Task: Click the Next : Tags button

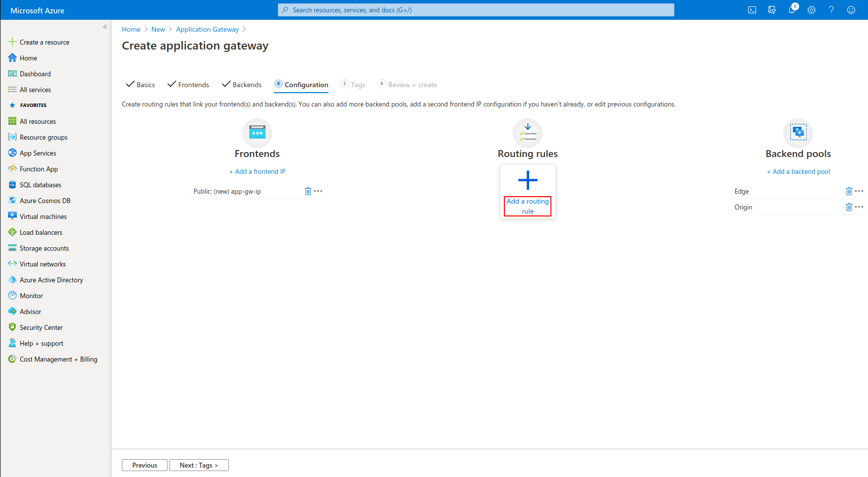Action: pos(199,465)
